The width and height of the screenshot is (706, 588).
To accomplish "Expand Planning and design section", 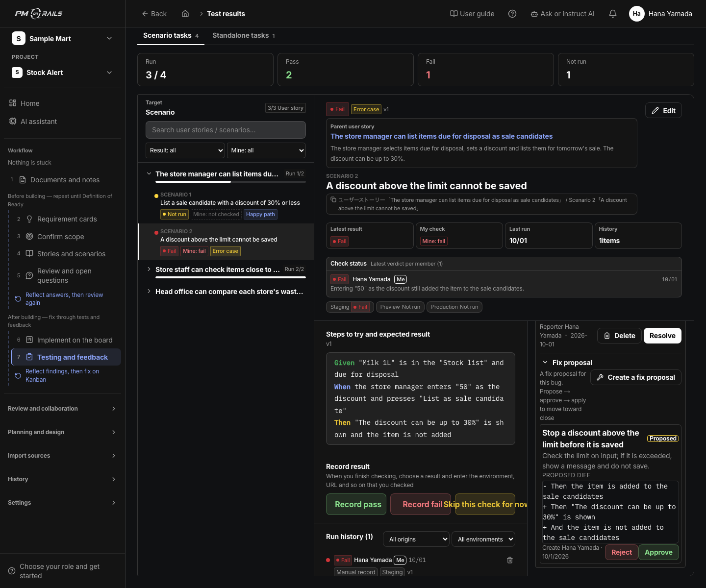I will point(62,432).
